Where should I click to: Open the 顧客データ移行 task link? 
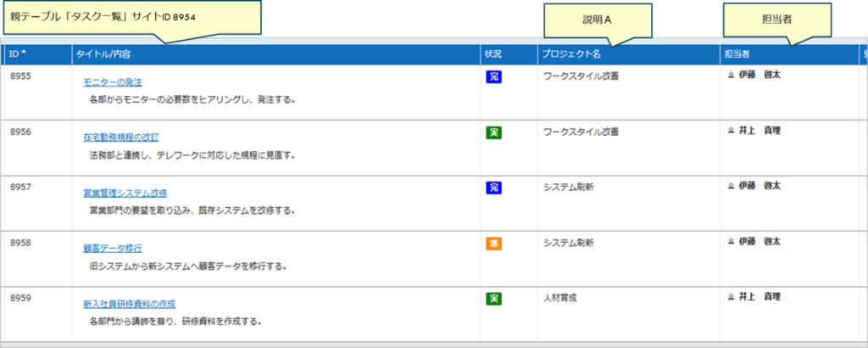coord(113,249)
